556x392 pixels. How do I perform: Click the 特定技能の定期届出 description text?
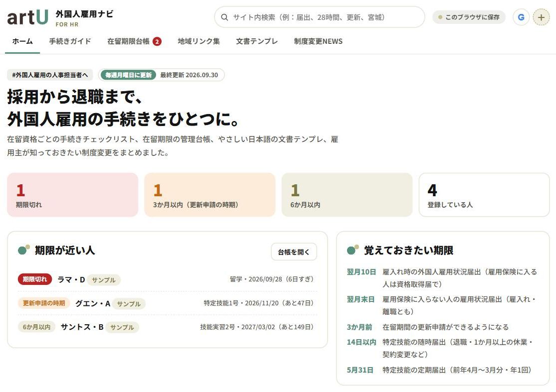pos(458,370)
